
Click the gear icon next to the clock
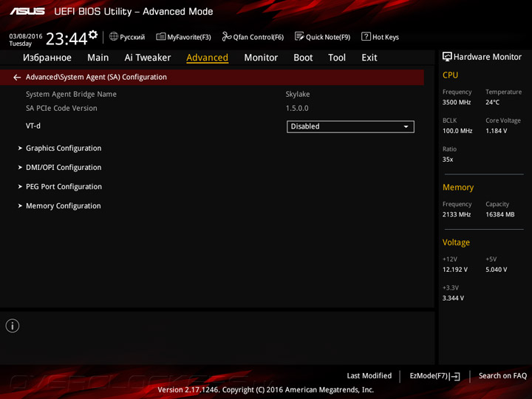pos(93,35)
